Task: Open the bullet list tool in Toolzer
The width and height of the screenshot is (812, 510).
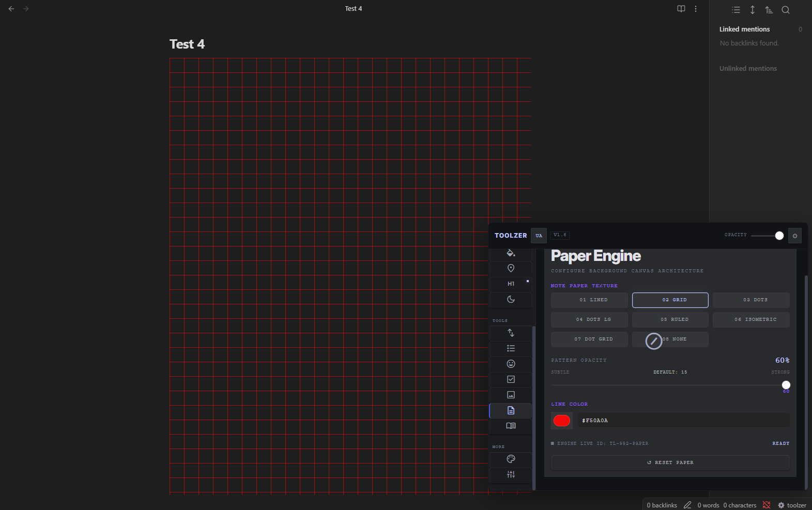Action: point(511,348)
